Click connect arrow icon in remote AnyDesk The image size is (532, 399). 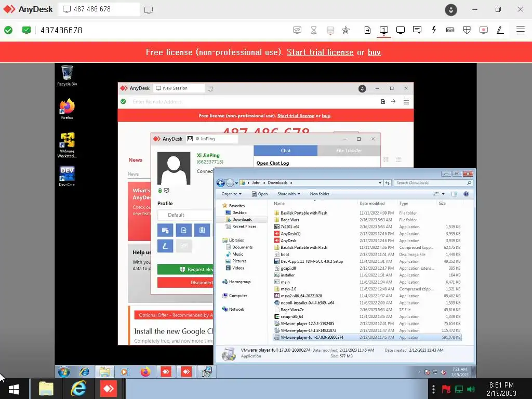pyautogui.click(x=393, y=101)
